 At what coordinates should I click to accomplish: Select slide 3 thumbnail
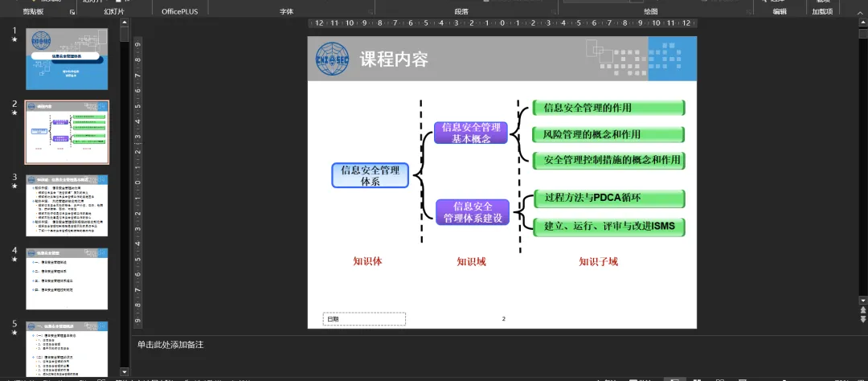[x=67, y=206]
